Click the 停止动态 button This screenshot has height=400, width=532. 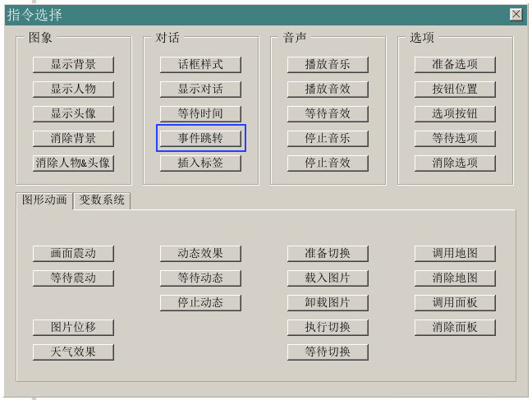[x=200, y=303]
